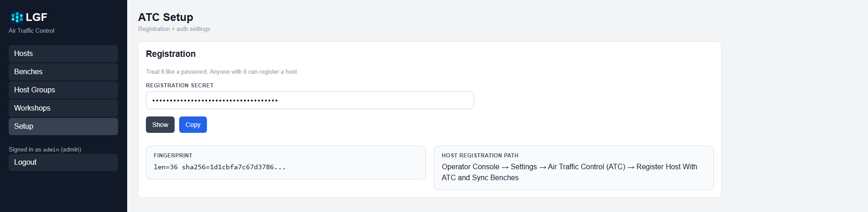
Task: Go to Benches in sidebar
Action: tap(63, 72)
